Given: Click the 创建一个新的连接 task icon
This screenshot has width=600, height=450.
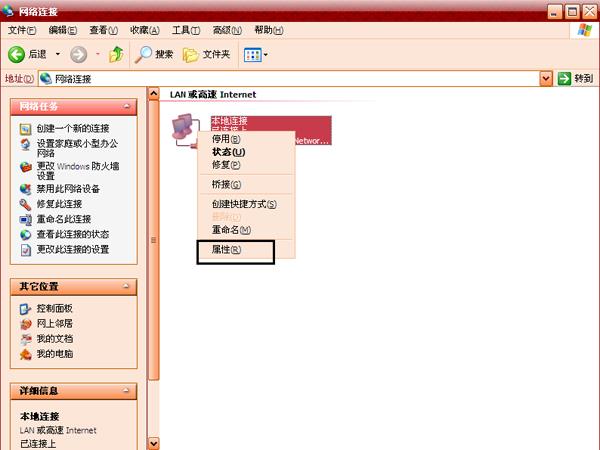Looking at the screenshot, I should tap(26, 129).
